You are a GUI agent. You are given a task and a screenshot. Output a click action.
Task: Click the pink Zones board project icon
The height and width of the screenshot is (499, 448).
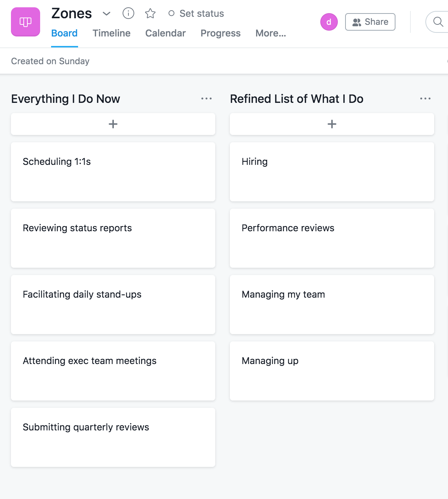click(26, 22)
